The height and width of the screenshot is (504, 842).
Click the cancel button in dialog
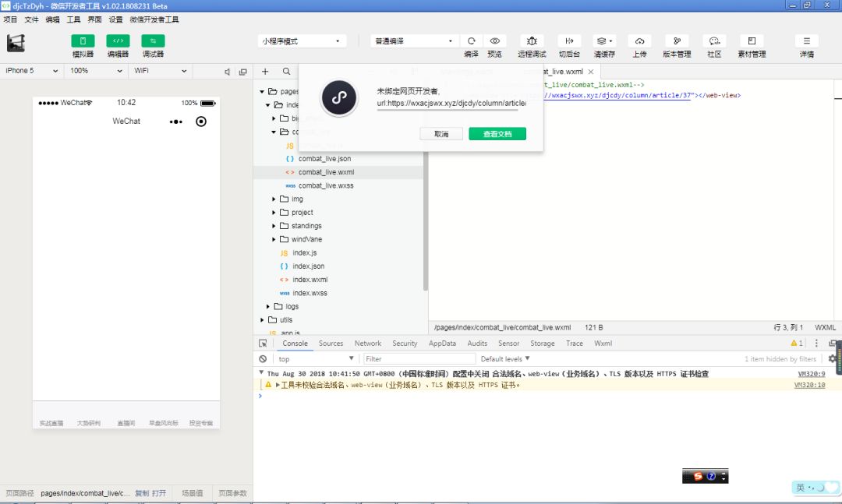(x=441, y=134)
